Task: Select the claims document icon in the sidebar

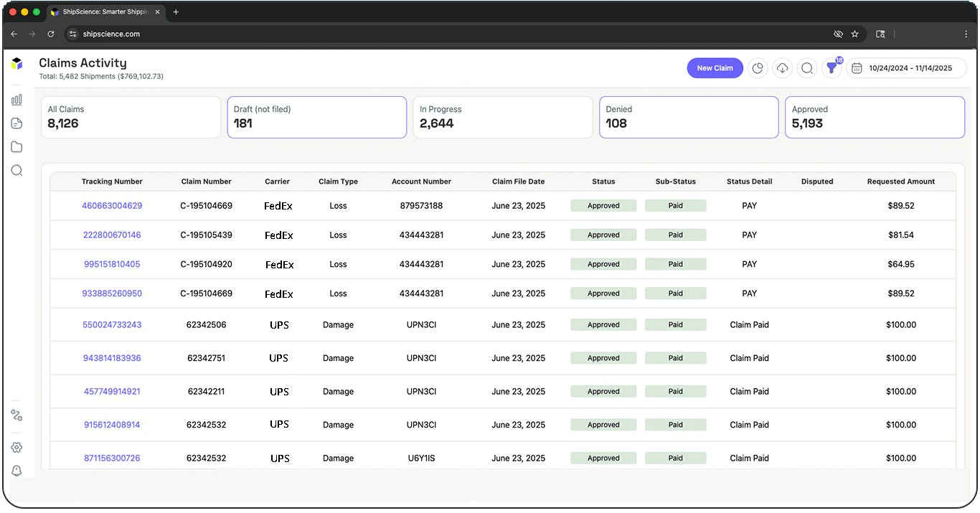Action: (17, 123)
